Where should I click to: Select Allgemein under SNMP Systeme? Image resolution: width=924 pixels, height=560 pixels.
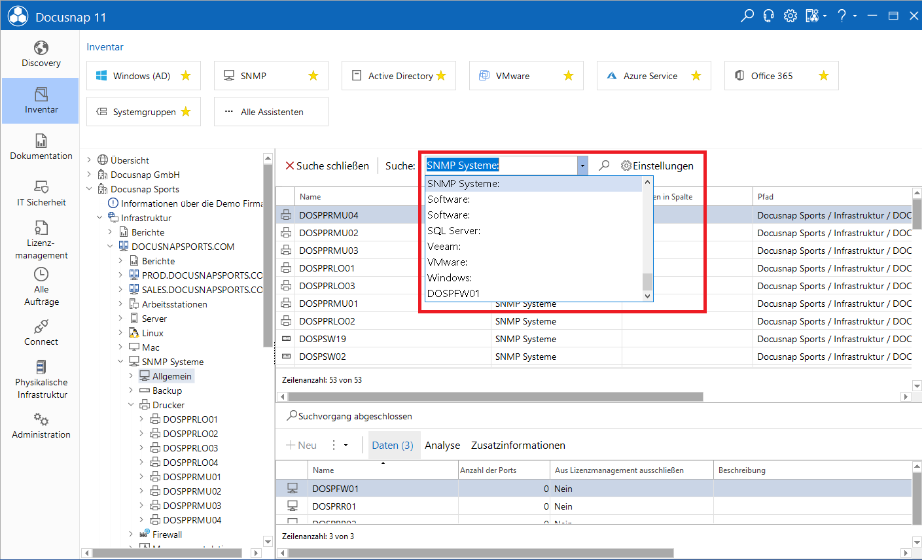pyautogui.click(x=166, y=376)
